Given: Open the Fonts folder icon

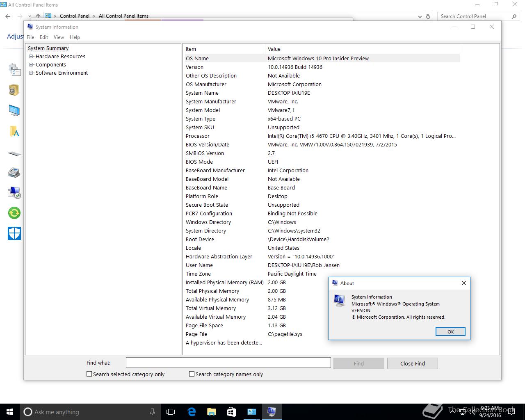Looking at the screenshot, I should pos(14,131).
